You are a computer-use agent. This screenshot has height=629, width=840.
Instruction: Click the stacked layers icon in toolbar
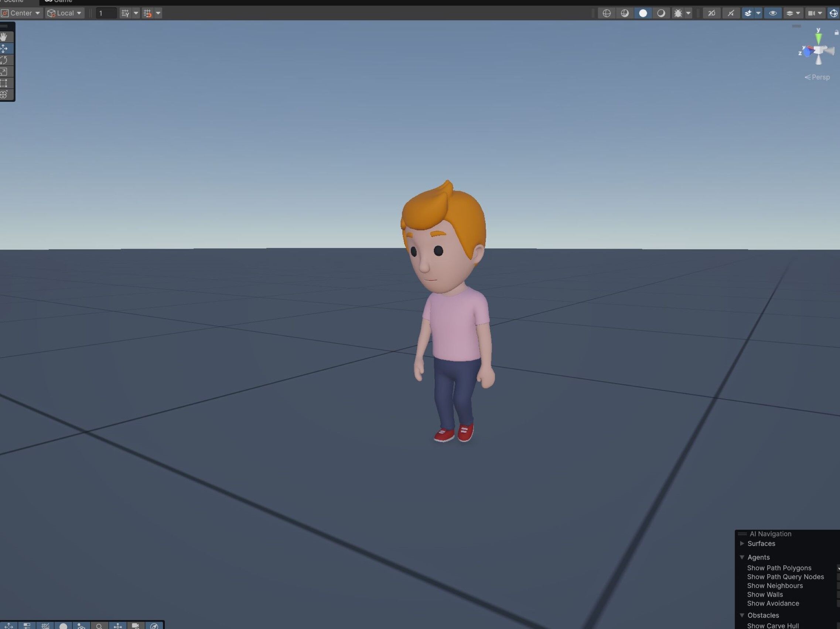click(789, 13)
